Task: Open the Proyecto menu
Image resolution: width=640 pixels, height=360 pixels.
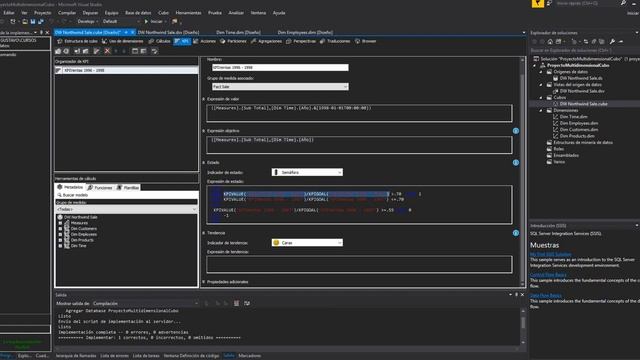Action: (42, 13)
